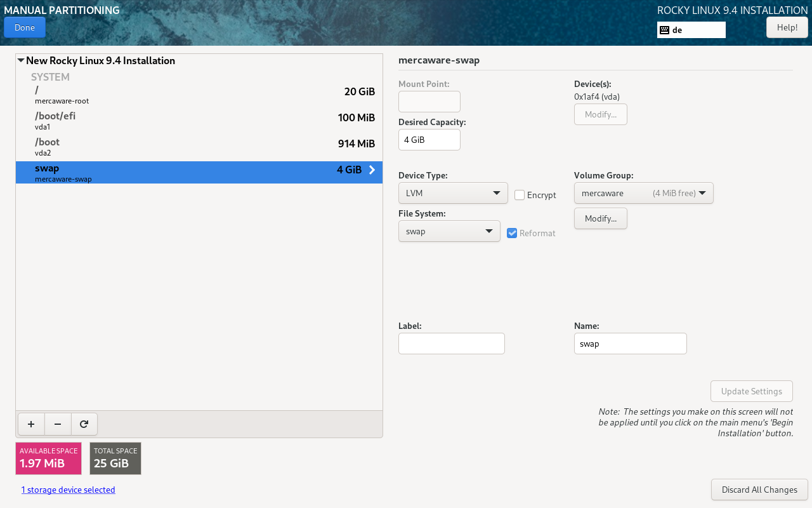Click the de keyboard layout indicator
The image size is (812, 508).
click(x=691, y=30)
